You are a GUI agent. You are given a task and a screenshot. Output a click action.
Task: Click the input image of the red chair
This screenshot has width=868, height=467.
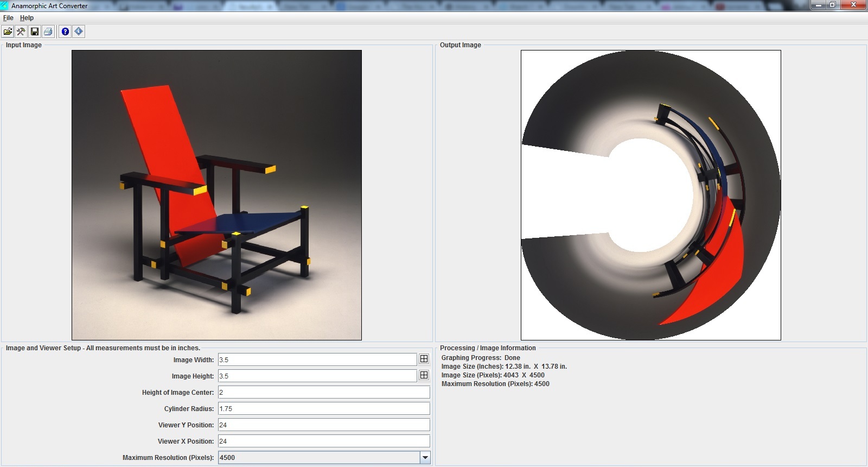216,195
